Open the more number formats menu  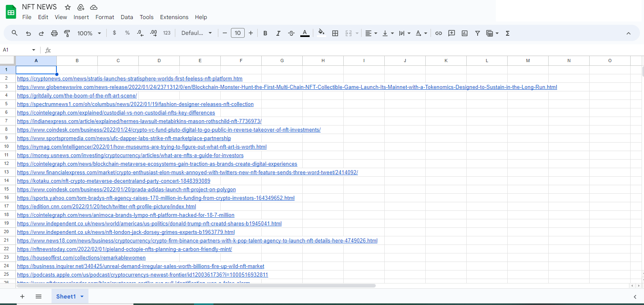(x=167, y=33)
